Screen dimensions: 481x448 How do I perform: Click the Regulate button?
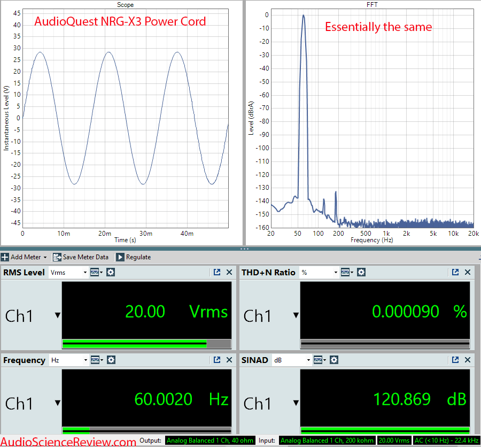tap(134, 257)
